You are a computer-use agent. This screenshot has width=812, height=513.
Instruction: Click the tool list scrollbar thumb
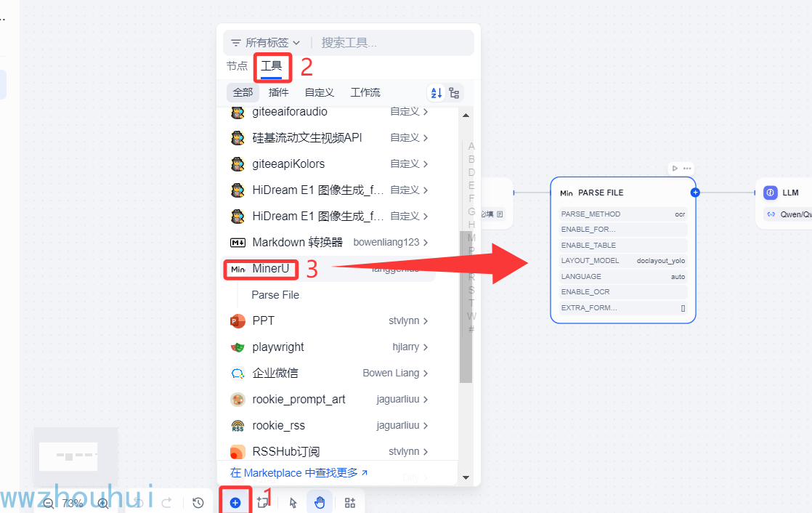click(466, 307)
